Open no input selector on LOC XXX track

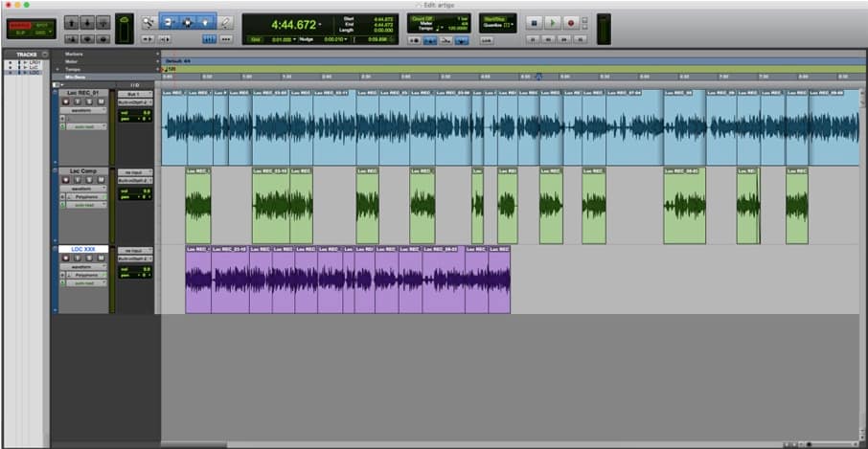point(134,250)
